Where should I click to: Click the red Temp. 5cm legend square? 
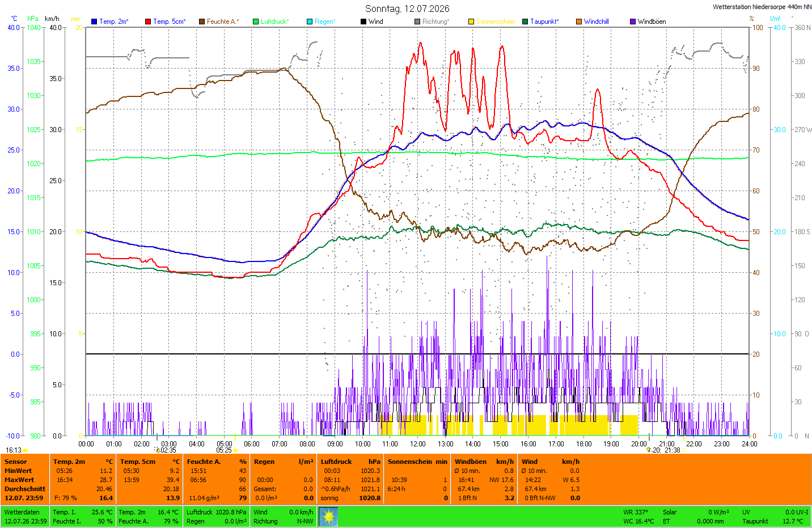pyautogui.click(x=148, y=22)
